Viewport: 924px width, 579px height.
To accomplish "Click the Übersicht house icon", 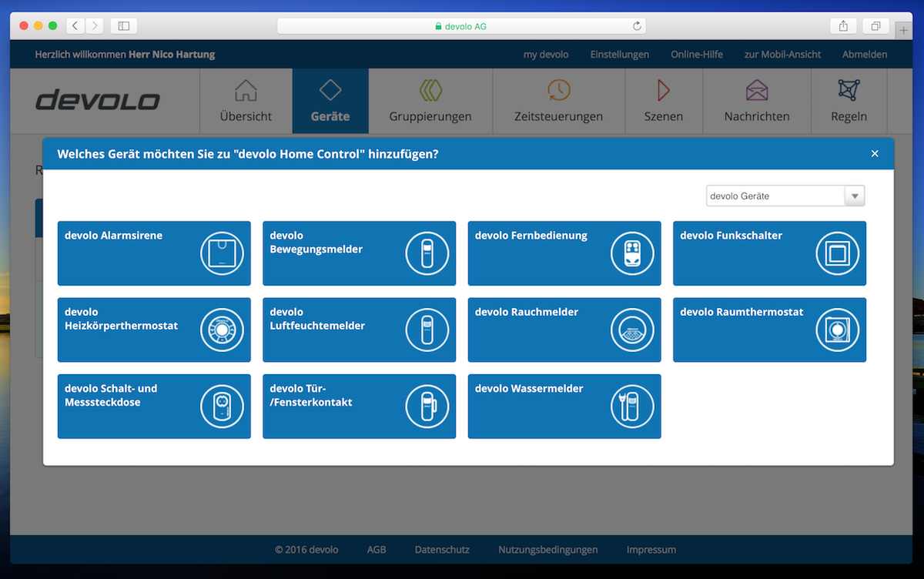I will coord(246,90).
